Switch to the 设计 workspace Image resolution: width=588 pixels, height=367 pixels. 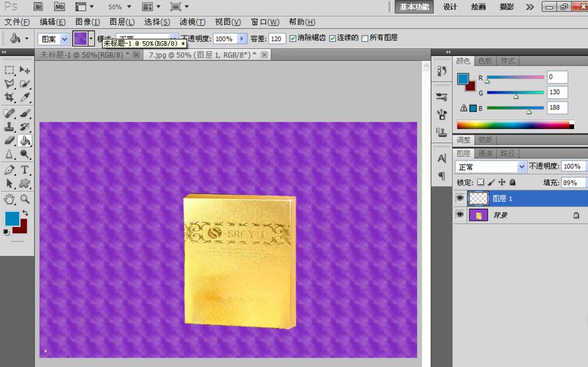click(x=450, y=7)
